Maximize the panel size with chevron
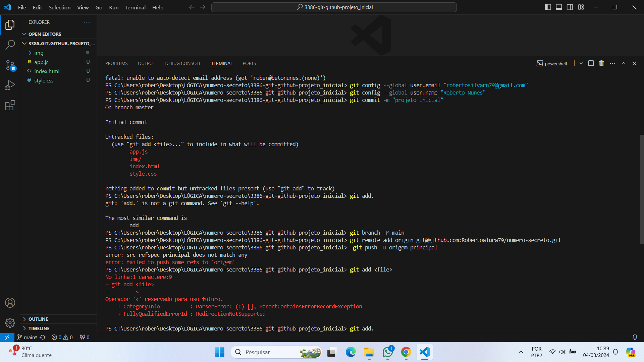The width and height of the screenshot is (644, 362). click(x=624, y=63)
